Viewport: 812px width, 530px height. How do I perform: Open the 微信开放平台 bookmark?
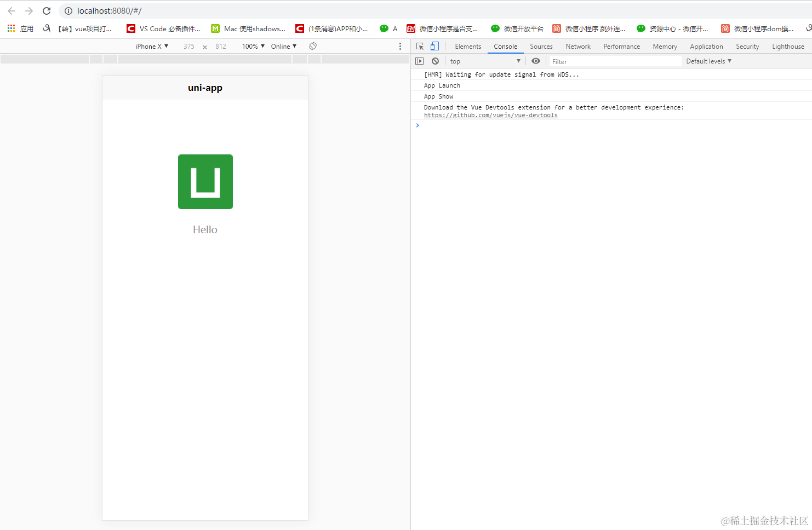[x=517, y=28]
